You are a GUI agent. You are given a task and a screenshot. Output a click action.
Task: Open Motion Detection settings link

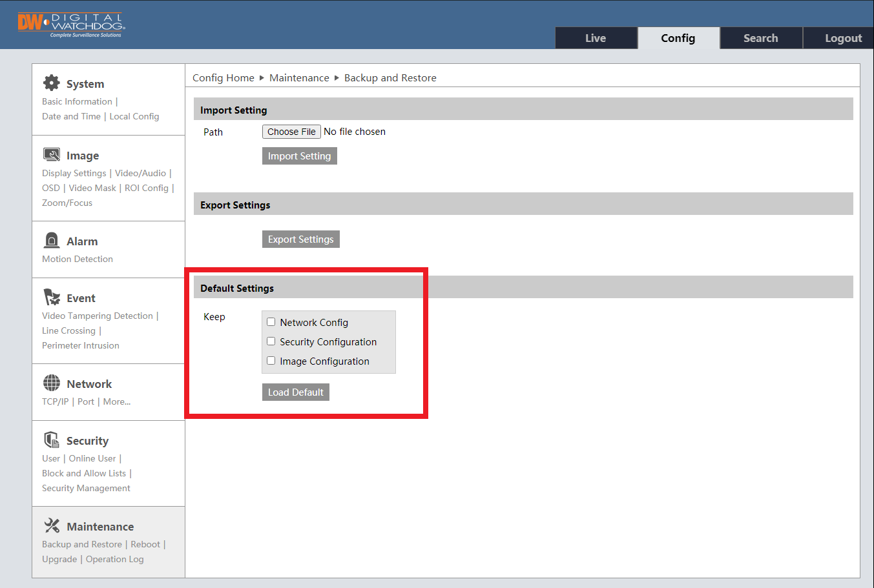78,259
